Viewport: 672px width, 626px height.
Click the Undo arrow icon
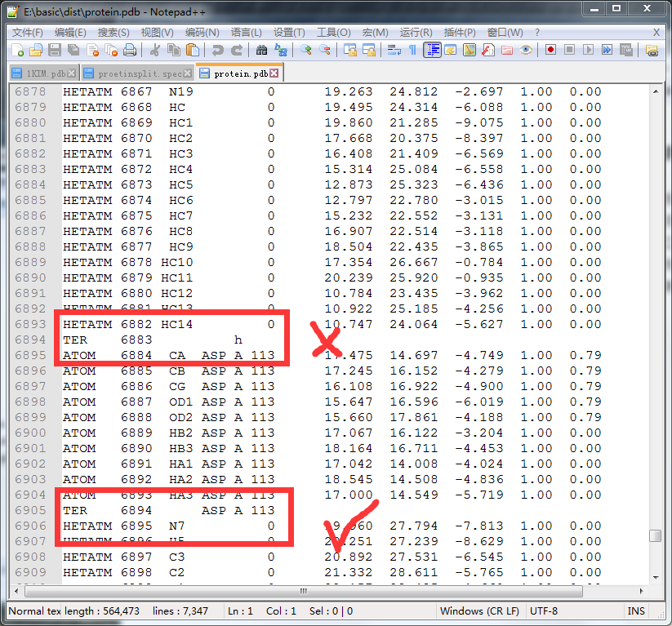tap(218, 51)
